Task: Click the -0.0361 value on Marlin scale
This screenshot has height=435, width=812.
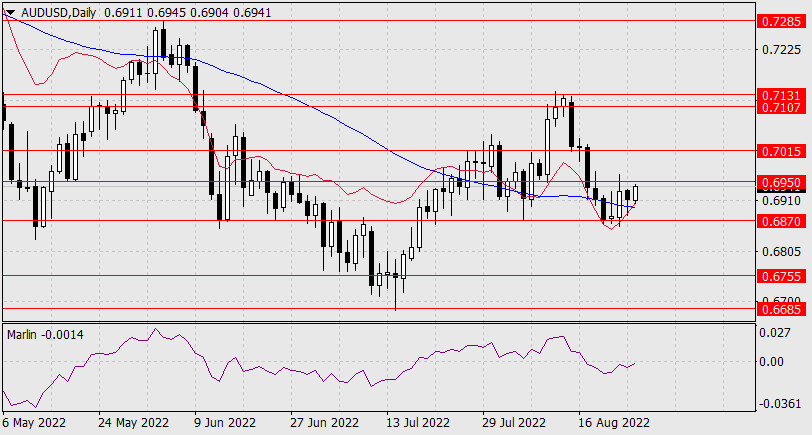Action: tap(776, 403)
